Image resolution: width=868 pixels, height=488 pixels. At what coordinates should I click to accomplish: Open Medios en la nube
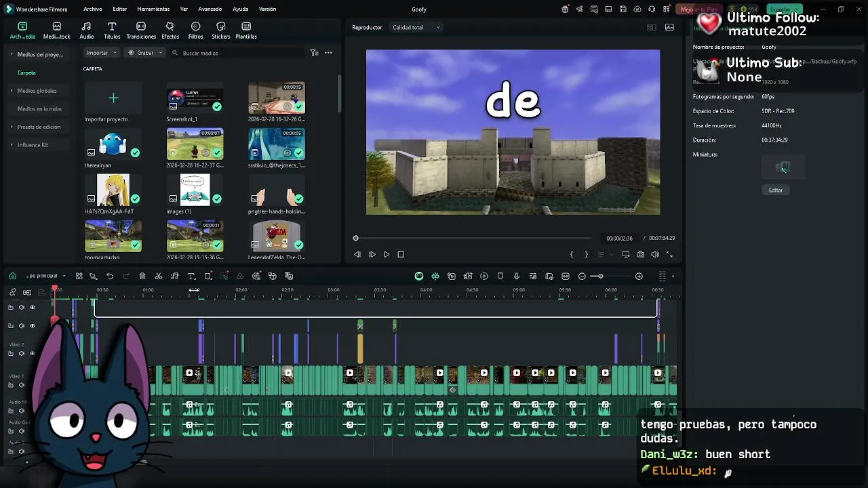pyautogui.click(x=39, y=108)
